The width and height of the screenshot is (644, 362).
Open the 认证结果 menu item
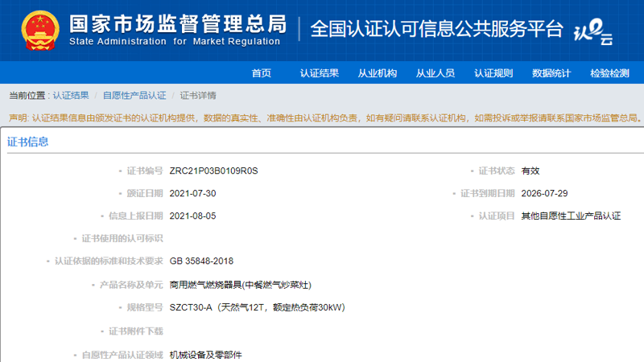click(x=319, y=73)
